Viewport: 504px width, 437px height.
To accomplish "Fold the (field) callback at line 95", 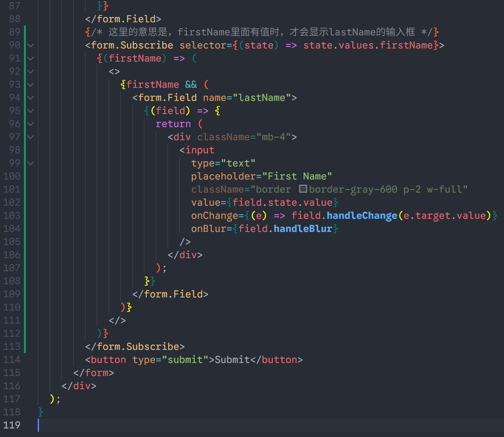I will 30,111.
